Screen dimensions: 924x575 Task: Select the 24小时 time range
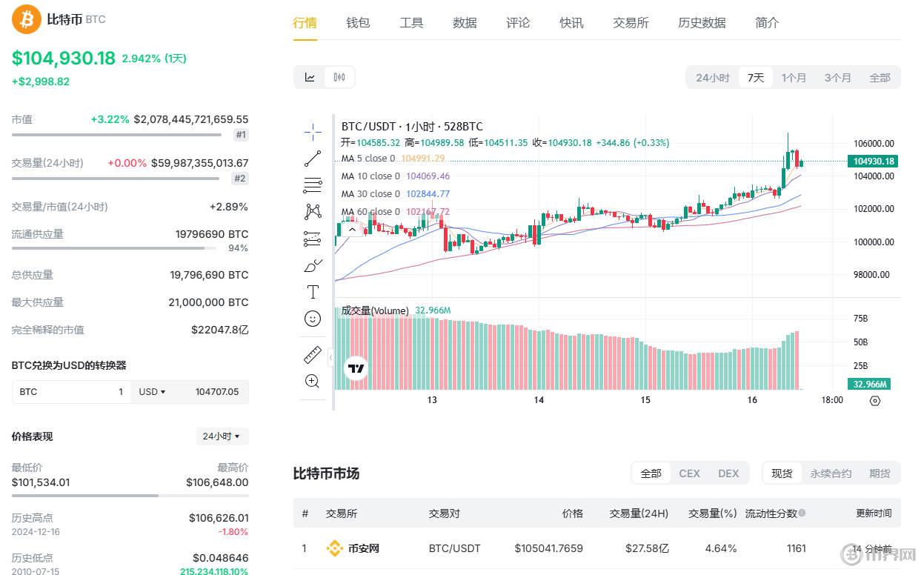pos(712,78)
